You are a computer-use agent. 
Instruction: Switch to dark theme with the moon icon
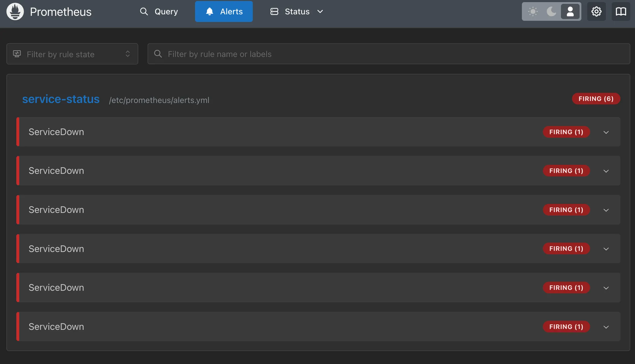coord(551,11)
